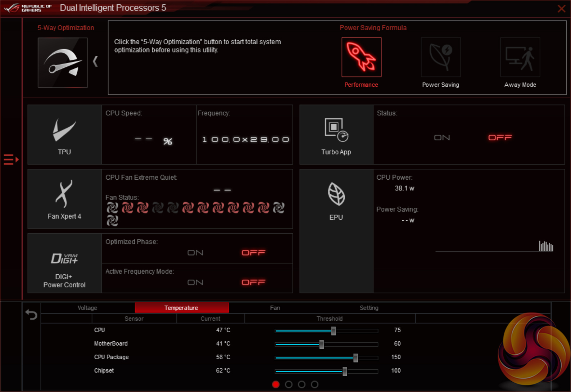Switch to the Voltage tab
Viewport: 571px width, 392px height.
(87, 308)
